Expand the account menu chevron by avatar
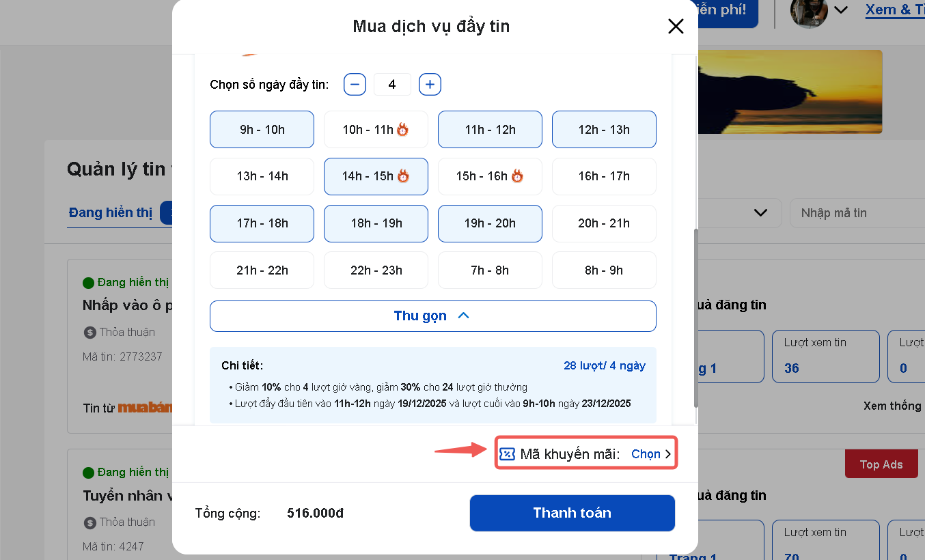The width and height of the screenshot is (925, 560). coord(841,10)
